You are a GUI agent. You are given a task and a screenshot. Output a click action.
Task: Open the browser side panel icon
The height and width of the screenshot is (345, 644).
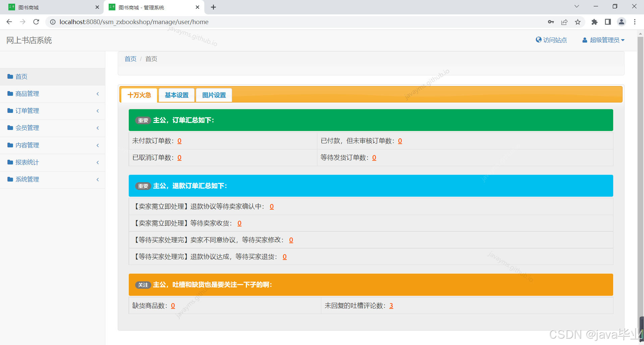point(608,22)
